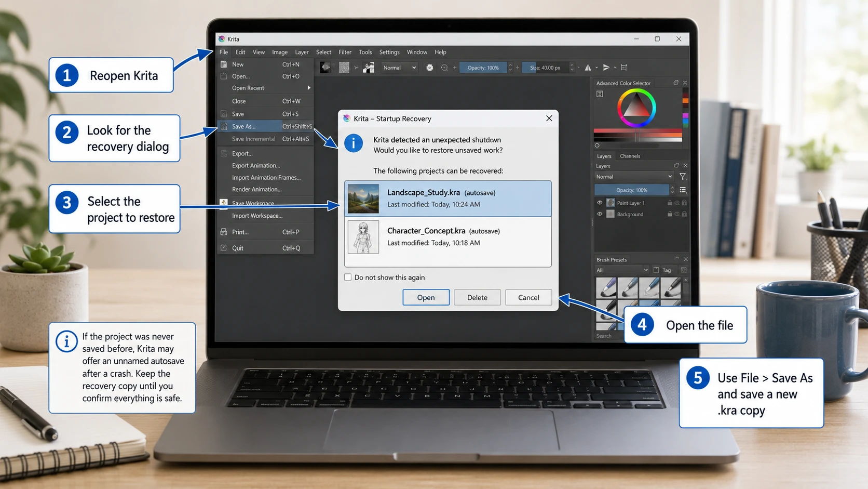The image size is (868, 489).
Task: Click vertical mirror tool icon in toolbar
Action: 606,68
